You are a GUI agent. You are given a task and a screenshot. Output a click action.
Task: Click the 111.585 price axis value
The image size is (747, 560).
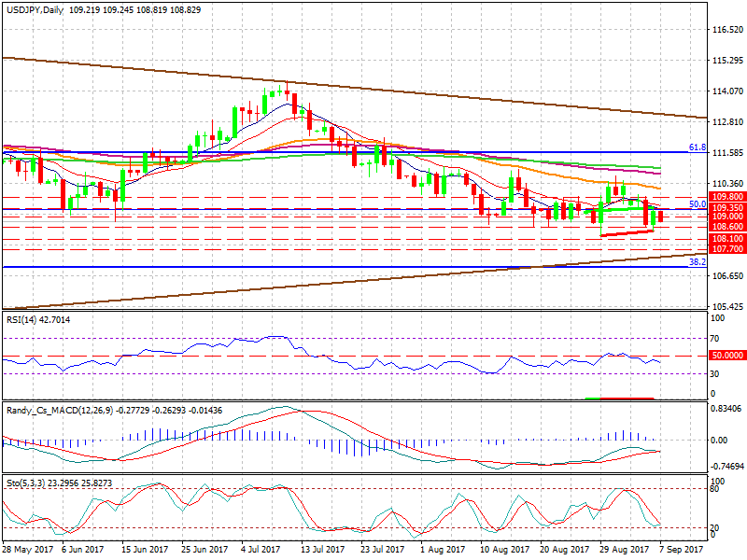click(x=727, y=153)
